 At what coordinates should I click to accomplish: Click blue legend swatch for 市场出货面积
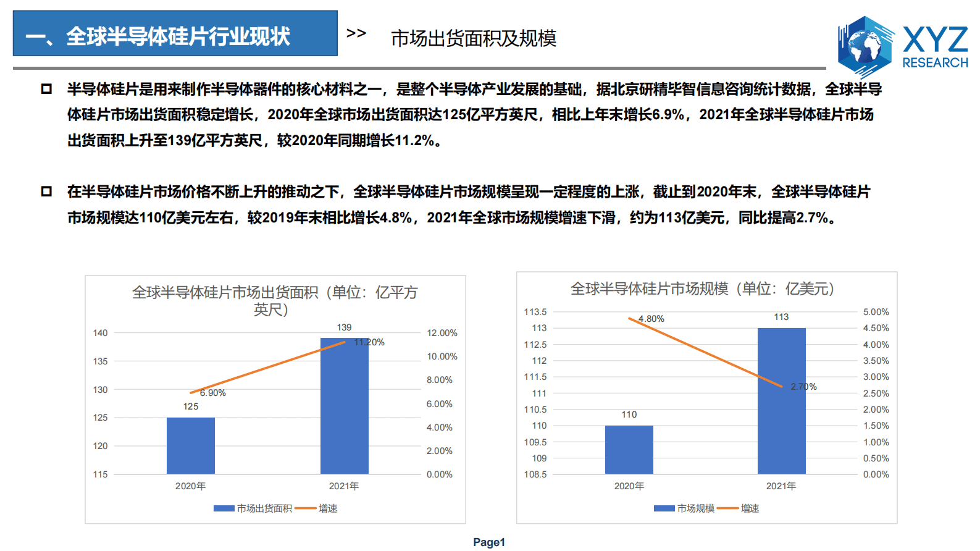(224, 508)
